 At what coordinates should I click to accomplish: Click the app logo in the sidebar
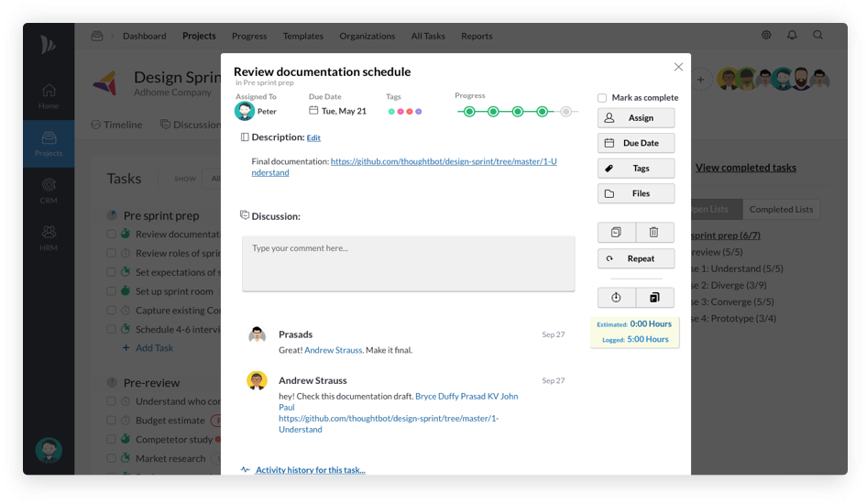(x=48, y=44)
